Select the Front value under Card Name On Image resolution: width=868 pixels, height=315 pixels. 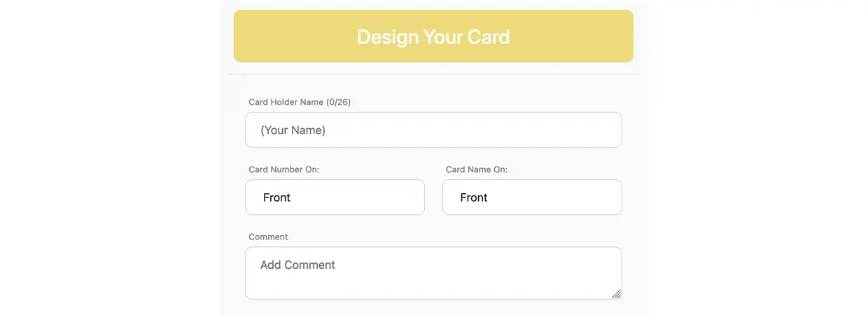(473, 197)
